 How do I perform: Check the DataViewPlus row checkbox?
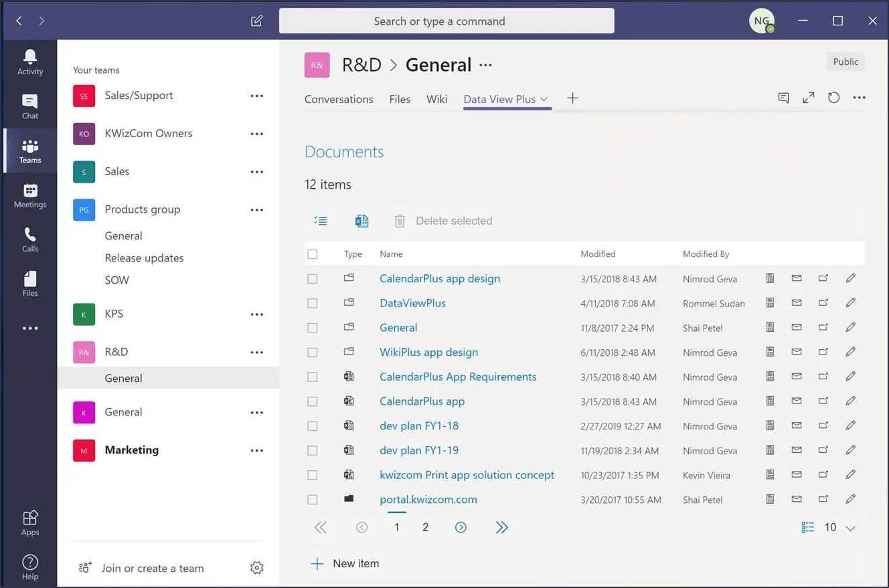pyautogui.click(x=313, y=303)
